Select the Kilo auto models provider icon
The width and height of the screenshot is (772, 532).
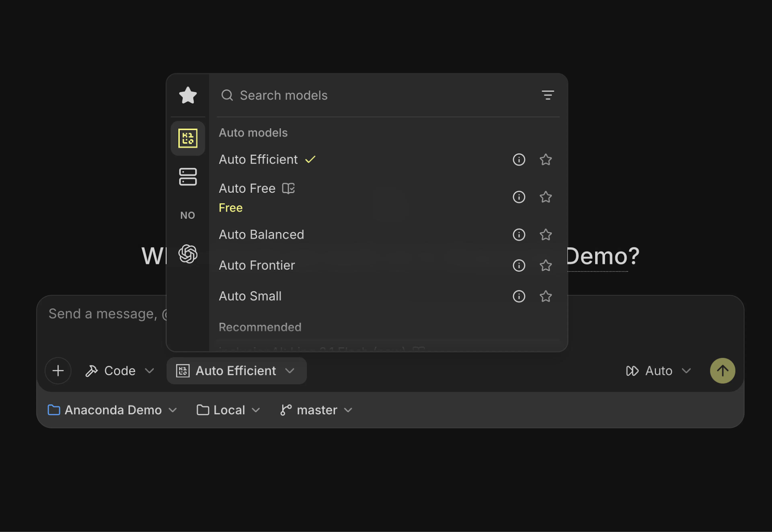pos(188,138)
